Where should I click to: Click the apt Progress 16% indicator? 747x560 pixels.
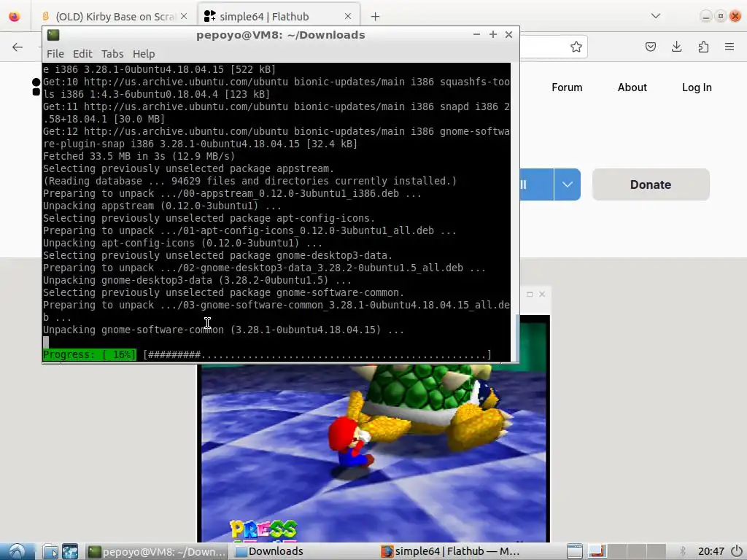(x=89, y=355)
